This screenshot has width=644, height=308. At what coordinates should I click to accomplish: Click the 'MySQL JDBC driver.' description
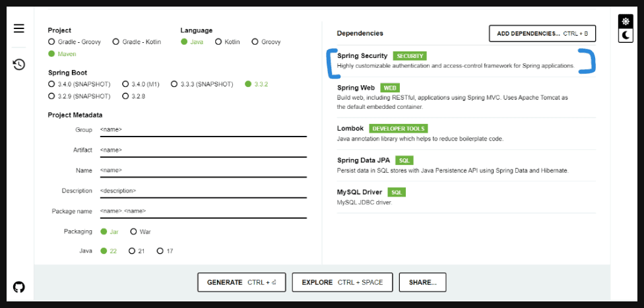364,202
